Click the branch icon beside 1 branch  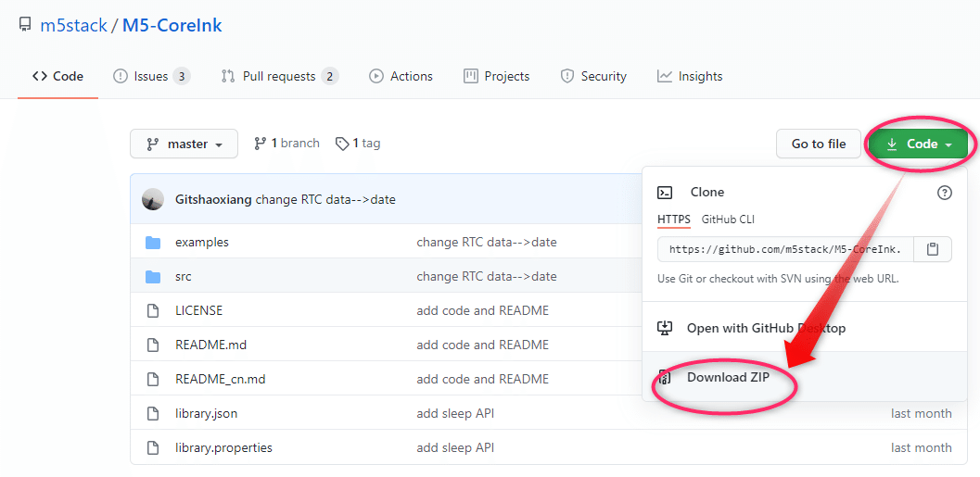pos(261,144)
